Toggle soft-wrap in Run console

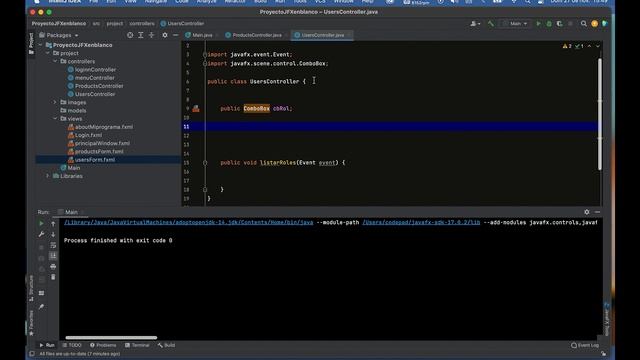tap(53, 245)
